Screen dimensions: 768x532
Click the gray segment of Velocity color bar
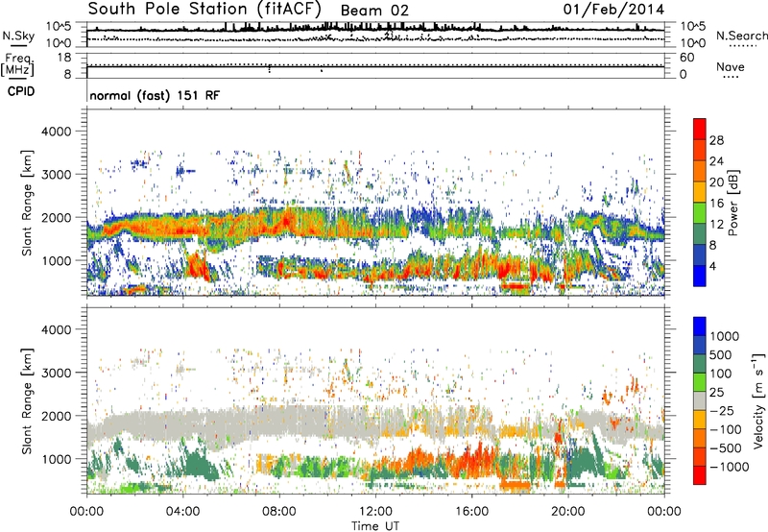tap(700, 400)
